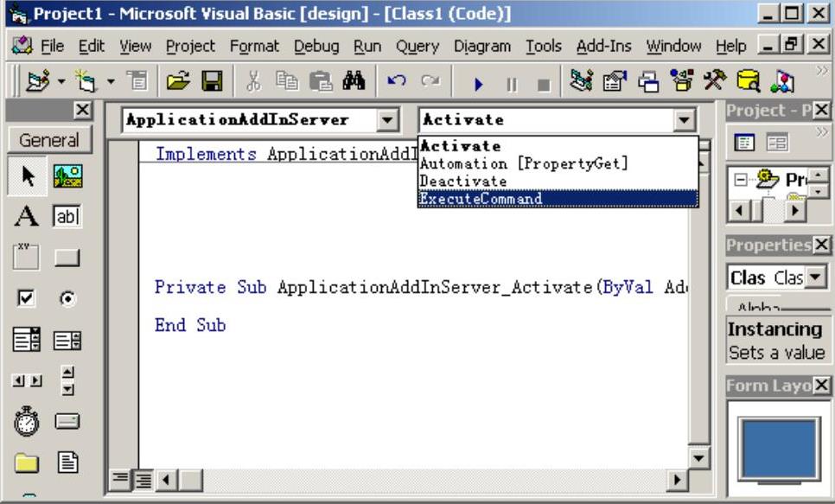
Task: Choose Automation [PropertyGet] in the list
Action: [558, 163]
